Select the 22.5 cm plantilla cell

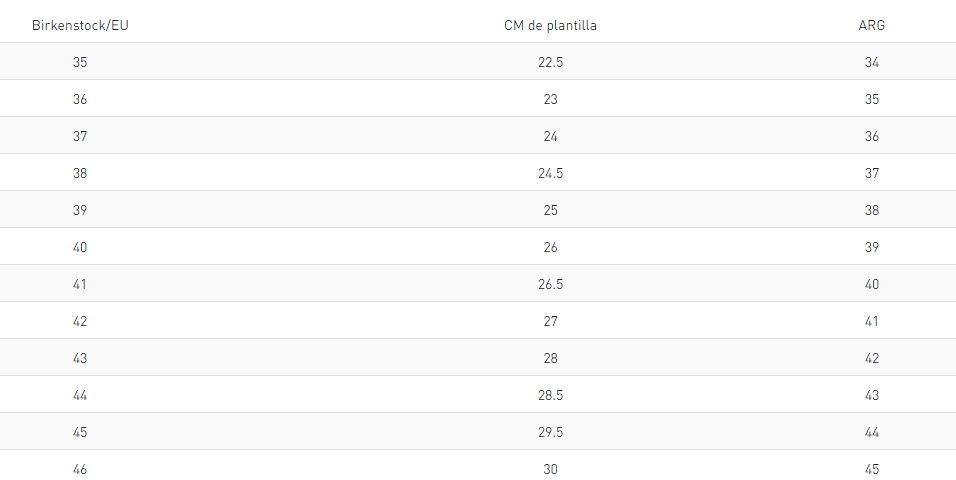point(550,62)
